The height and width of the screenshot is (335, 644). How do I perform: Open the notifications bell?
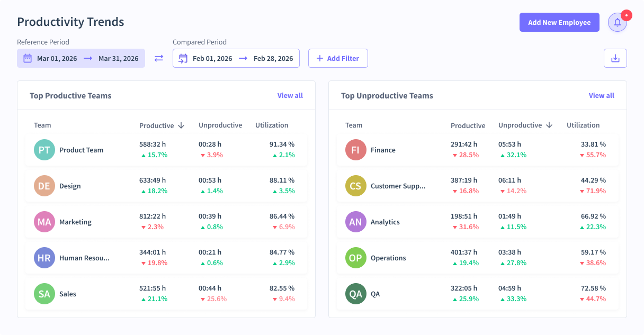coord(617,22)
